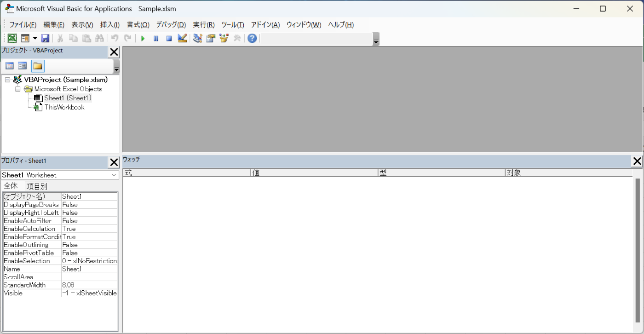Select the EnableOutlining property
Viewport: 644px width, 334px height.
coord(32,245)
